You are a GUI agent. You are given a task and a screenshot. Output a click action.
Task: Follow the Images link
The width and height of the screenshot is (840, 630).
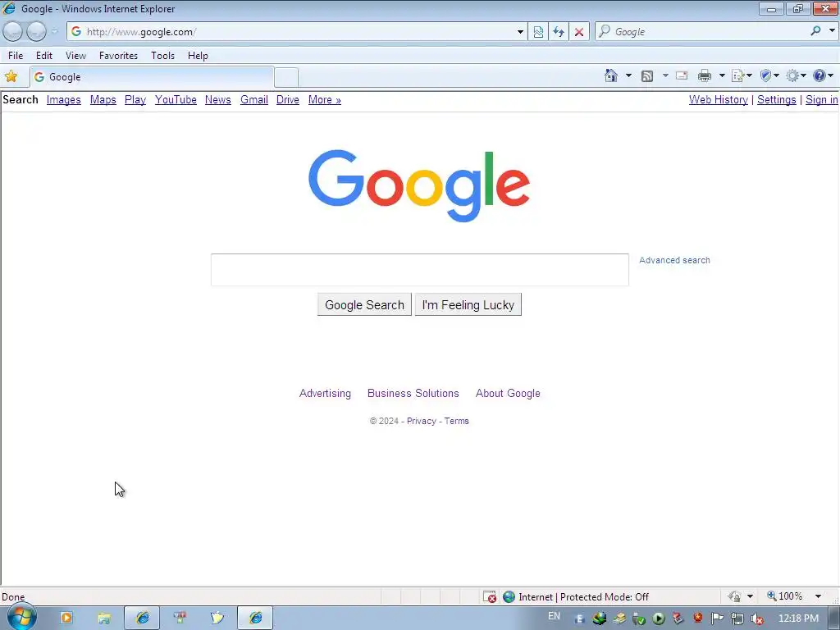click(x=64, y=99)
